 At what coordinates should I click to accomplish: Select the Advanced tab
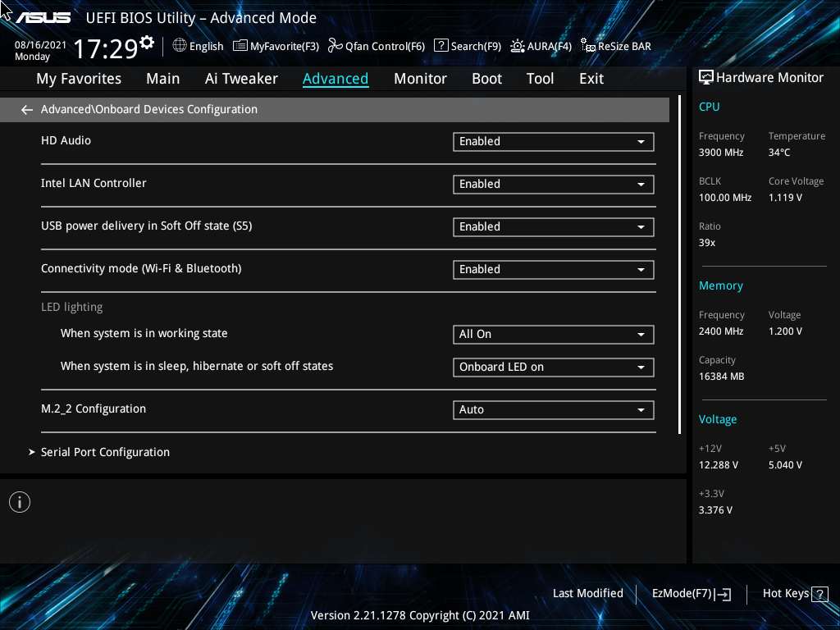click(336, 79)
